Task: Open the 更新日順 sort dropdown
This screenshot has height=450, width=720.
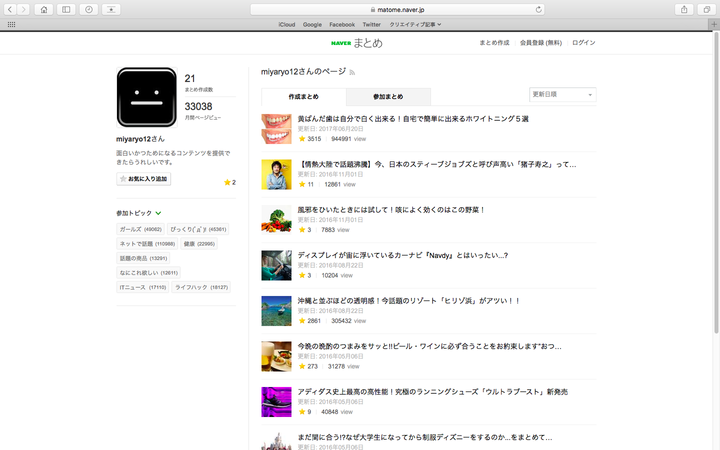Action: tap(562, 95)
